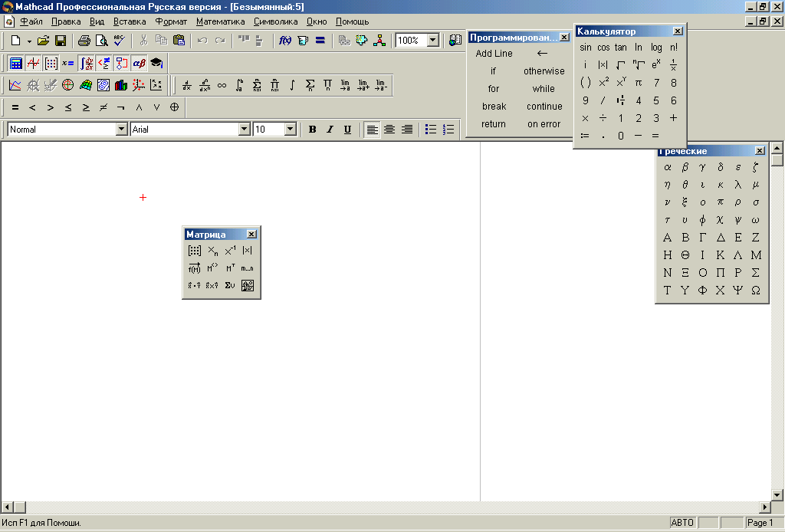Align text to the left
The height and width of the screenshot is (532, 785).
pyautogui.click(x=372, y=129)
